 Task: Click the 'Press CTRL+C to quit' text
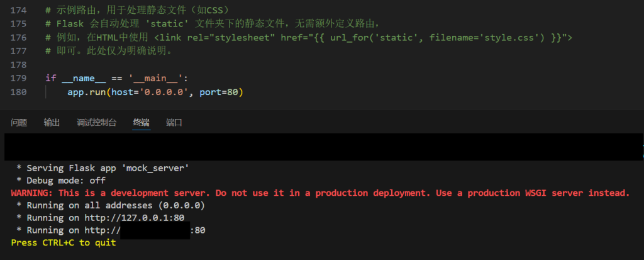(x=64, y=243)
